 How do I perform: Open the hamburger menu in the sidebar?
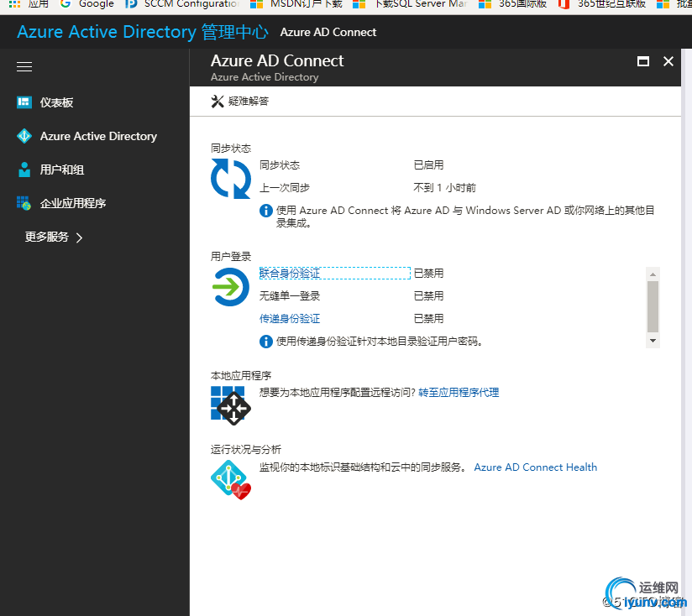pyautogui.click(x=24, y=66)
